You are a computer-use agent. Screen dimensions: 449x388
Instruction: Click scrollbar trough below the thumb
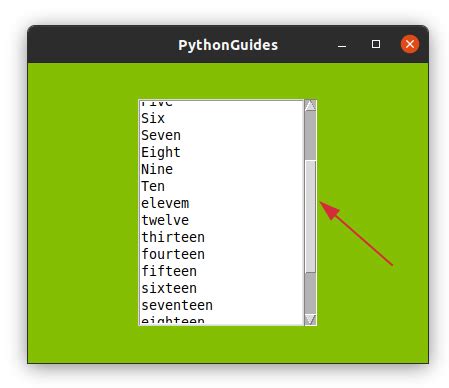click(x=310, y=294)
